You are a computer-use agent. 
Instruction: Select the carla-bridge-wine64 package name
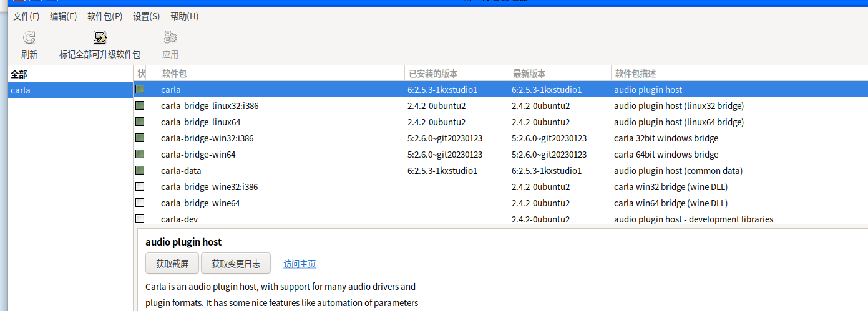tap(200, 203)
